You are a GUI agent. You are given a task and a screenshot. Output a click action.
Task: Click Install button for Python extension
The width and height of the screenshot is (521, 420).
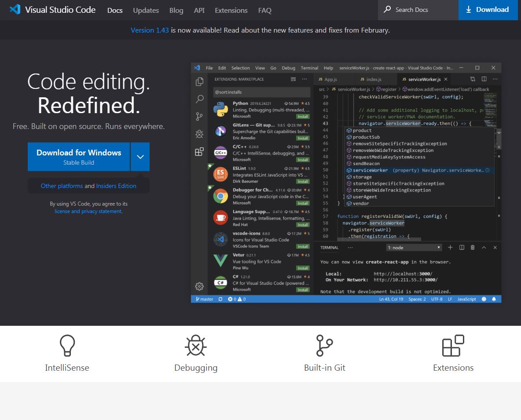[x=303, y=117]
